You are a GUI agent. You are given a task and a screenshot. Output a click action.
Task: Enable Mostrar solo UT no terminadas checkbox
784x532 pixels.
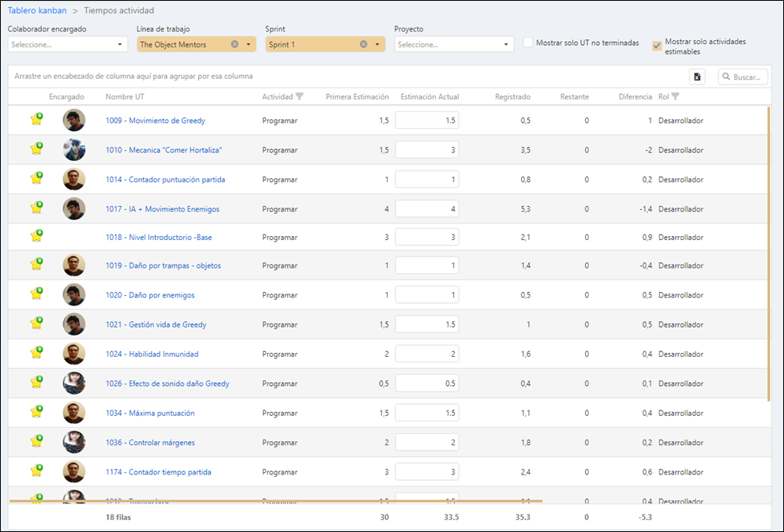point(528,43)
